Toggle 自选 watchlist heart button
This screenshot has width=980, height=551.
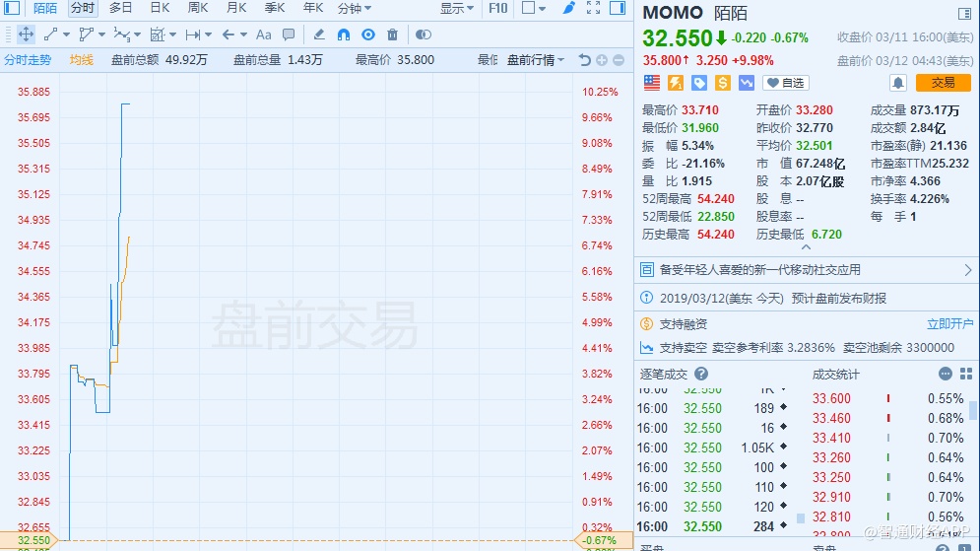[x=785, y=83]
